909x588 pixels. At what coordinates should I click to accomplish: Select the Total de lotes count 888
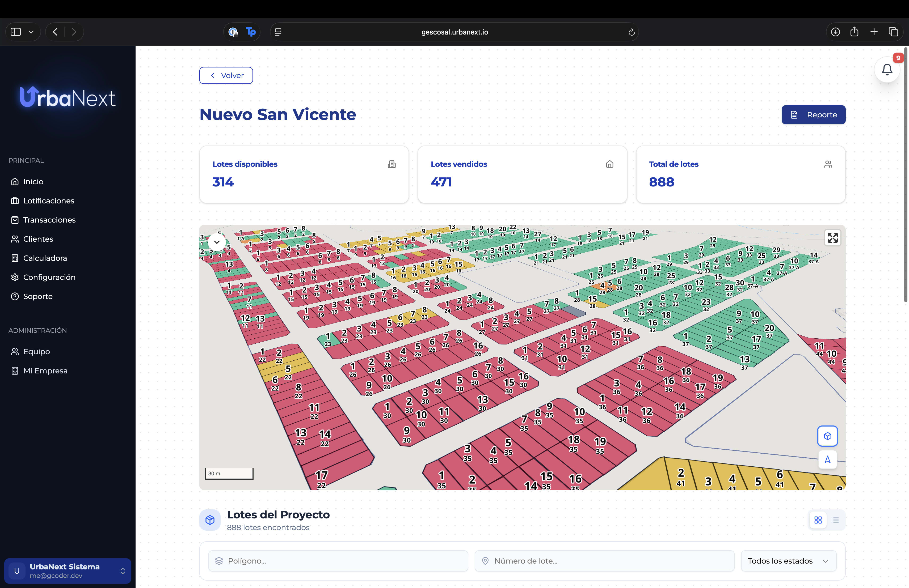click(x=662, y=182)
